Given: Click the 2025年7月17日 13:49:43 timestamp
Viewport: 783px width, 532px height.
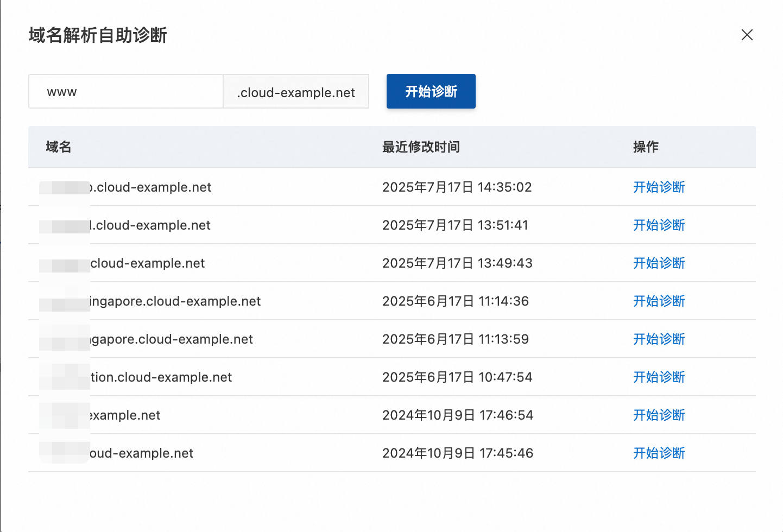Looking at the screenshot, I should pos(457,263).
